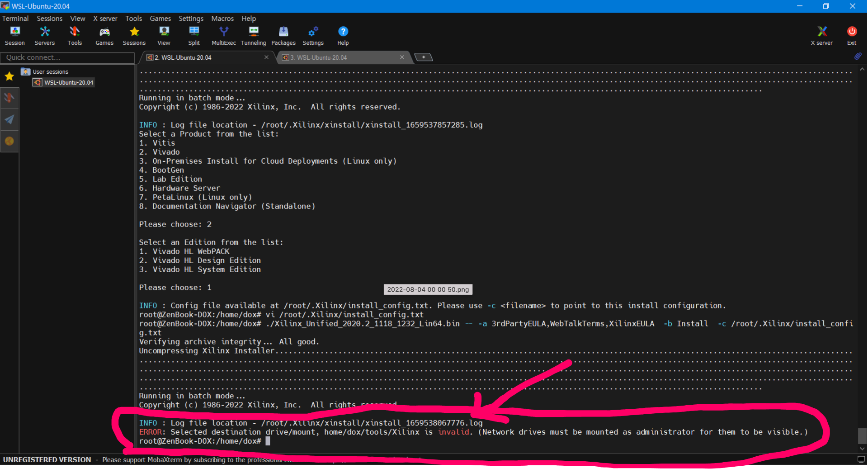Open the Servers toolbar icon

[45, 36]
